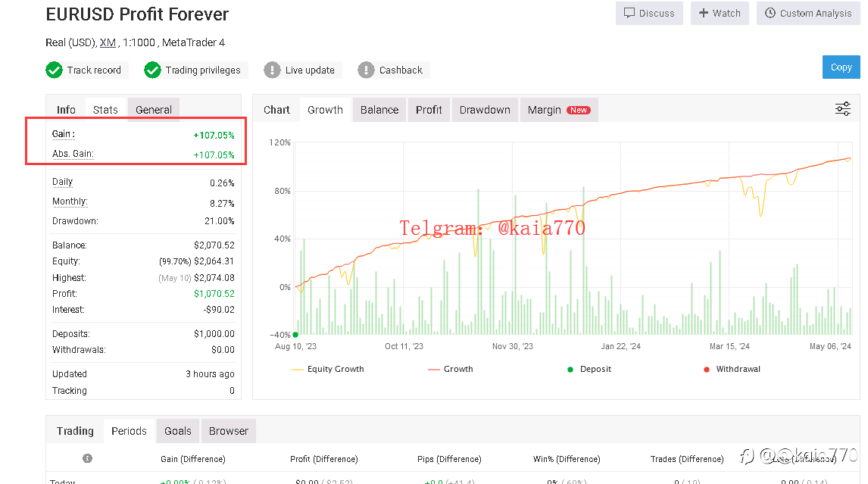Click the Deposits value $1,000.00
868x484 pixels.
click(214, 334)
